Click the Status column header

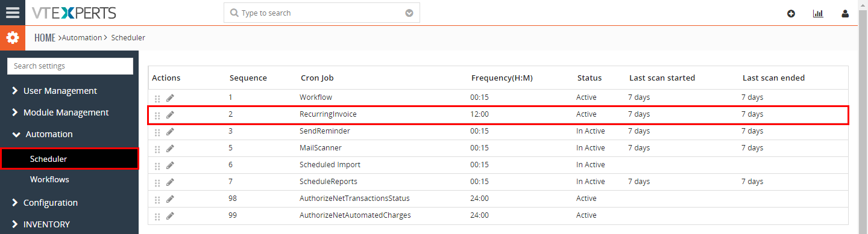click(590, 78)
